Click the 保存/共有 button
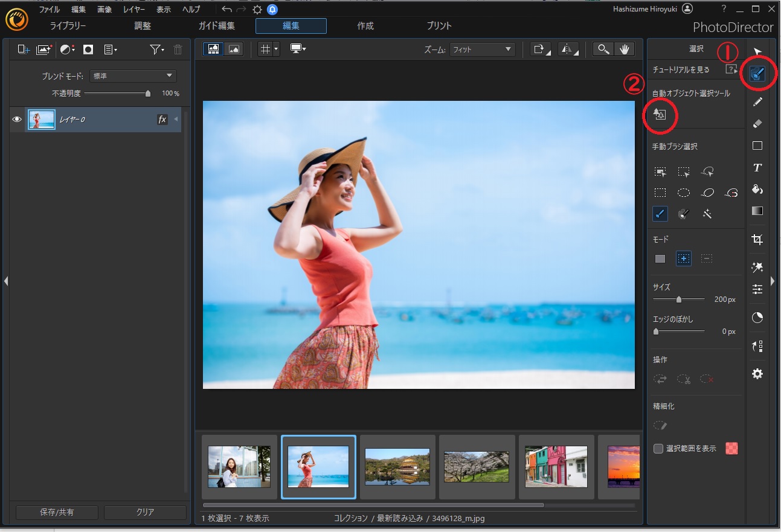 click(57, 512)
